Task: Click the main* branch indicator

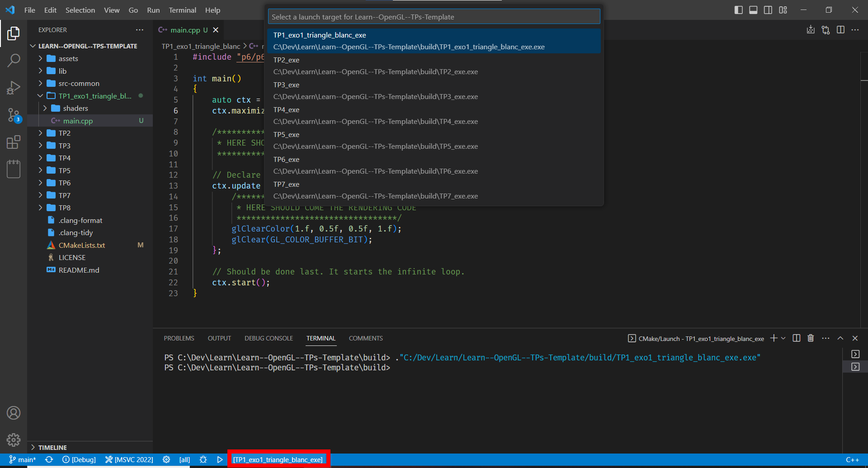Action: point(23,459)
